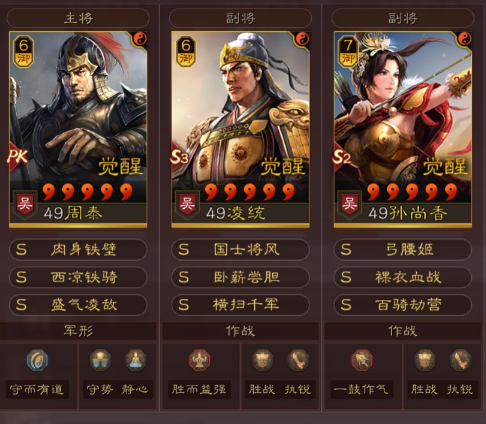Select 凌统's 执锐 sword icon
486x424 pixels.
pos(298,360)
